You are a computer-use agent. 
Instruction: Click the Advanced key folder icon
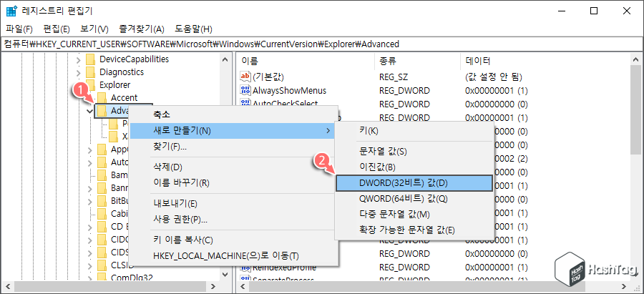102,110
